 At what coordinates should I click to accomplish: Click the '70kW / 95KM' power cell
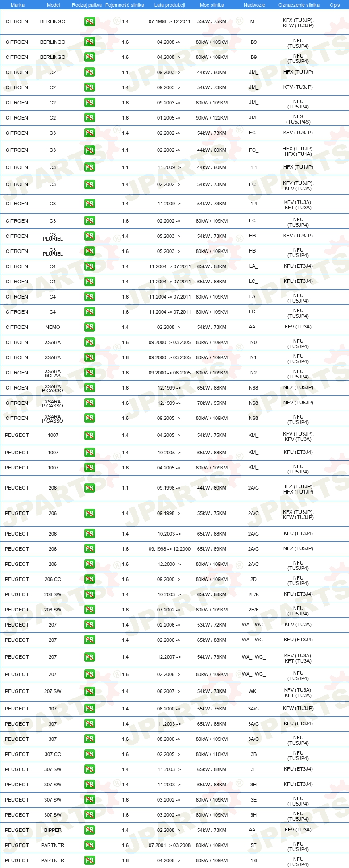212,403
